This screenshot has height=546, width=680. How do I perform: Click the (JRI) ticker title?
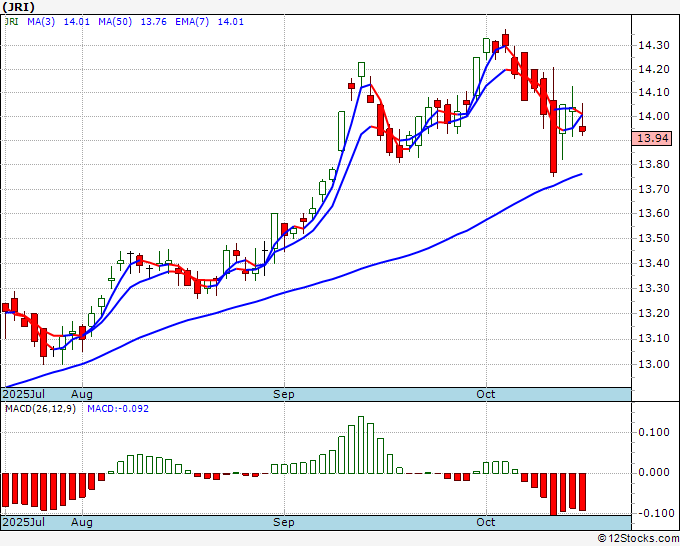click(19, 7)
